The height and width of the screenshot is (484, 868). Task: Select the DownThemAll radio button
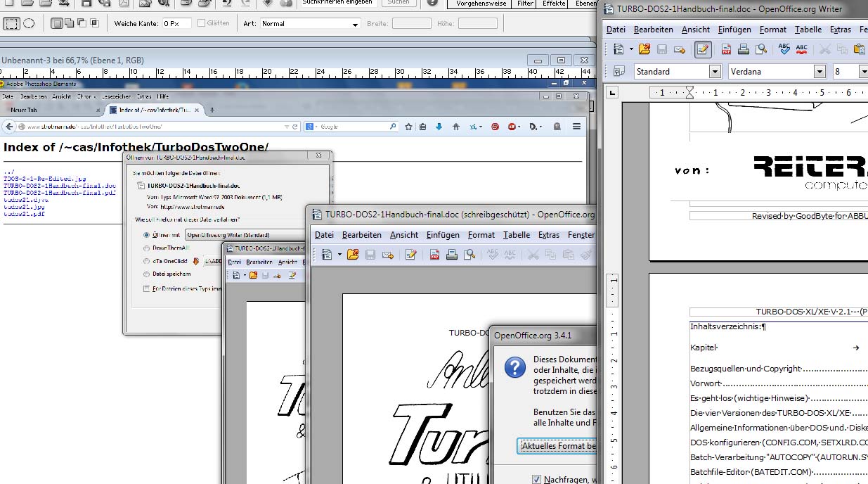146,248
